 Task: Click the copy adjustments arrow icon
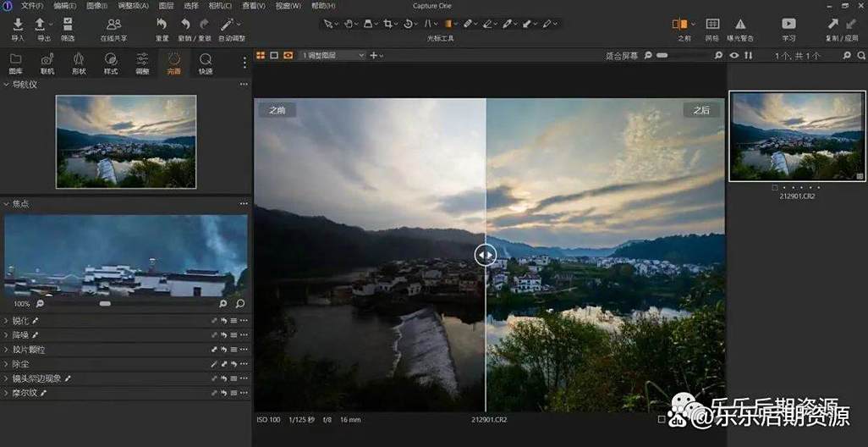[x=832, y=24]
